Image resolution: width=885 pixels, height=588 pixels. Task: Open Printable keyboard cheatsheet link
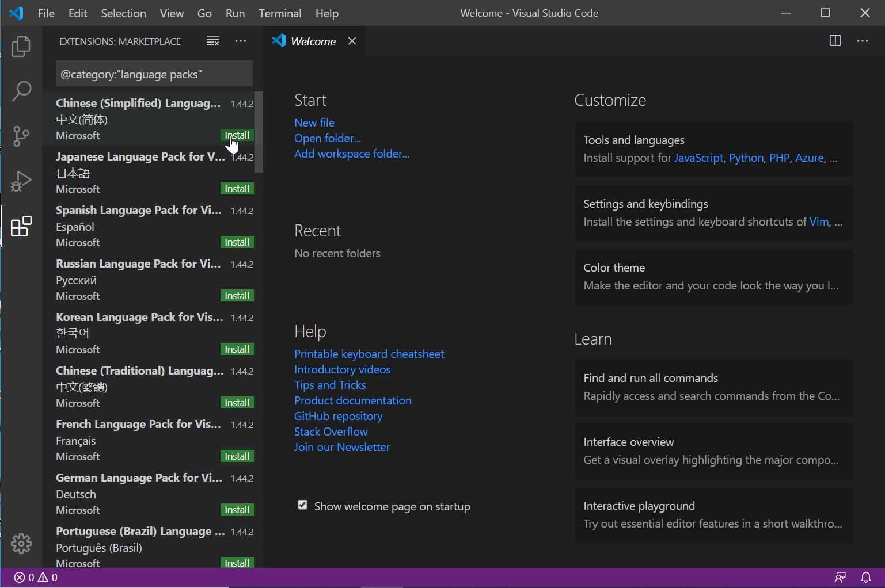[x=369, y=354]
